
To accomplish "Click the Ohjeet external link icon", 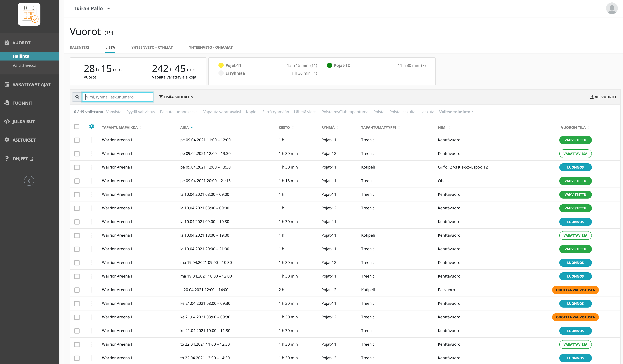I will (x=31, y=159).
